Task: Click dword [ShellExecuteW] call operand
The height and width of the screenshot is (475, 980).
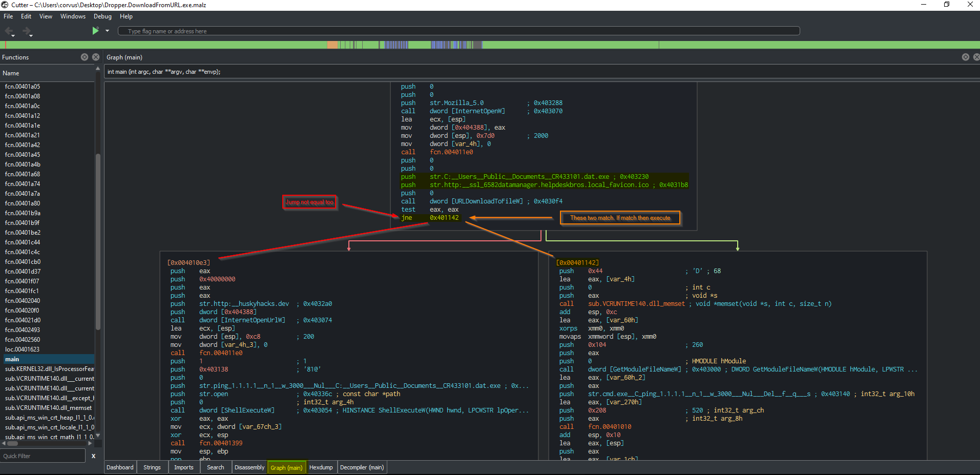Action: click(x=237, y=410)
